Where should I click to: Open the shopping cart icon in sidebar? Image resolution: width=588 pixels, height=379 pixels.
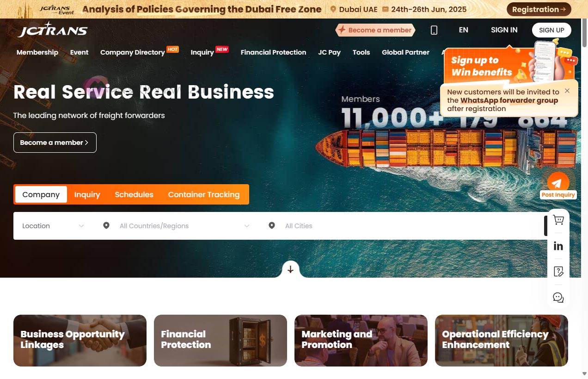[x=558, y=220]
